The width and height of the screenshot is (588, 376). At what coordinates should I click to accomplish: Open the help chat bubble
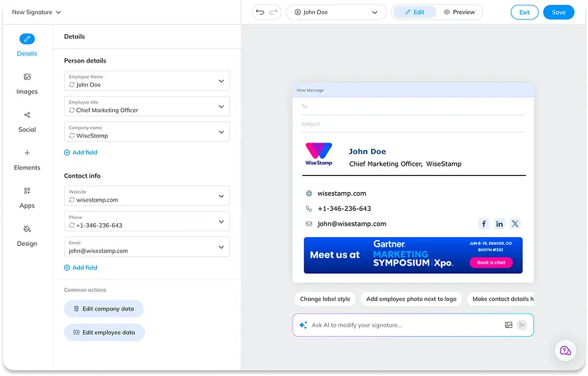(x=565, y=351)
